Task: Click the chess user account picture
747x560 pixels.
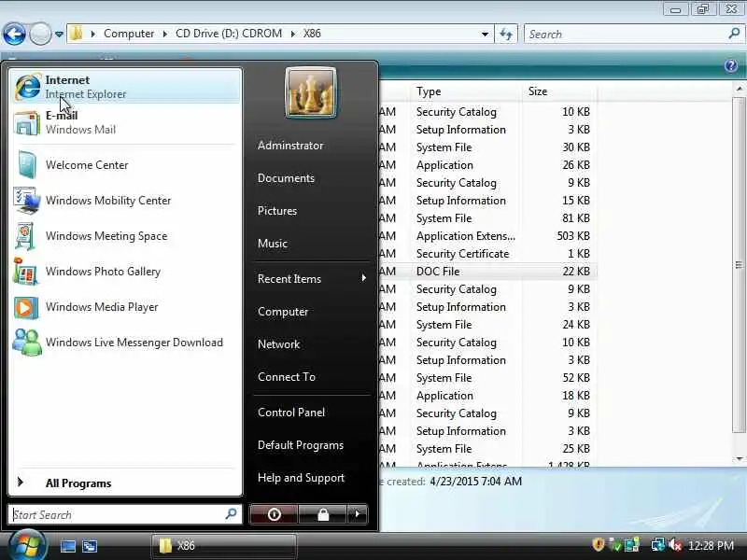Action: [x=311, y=92]
